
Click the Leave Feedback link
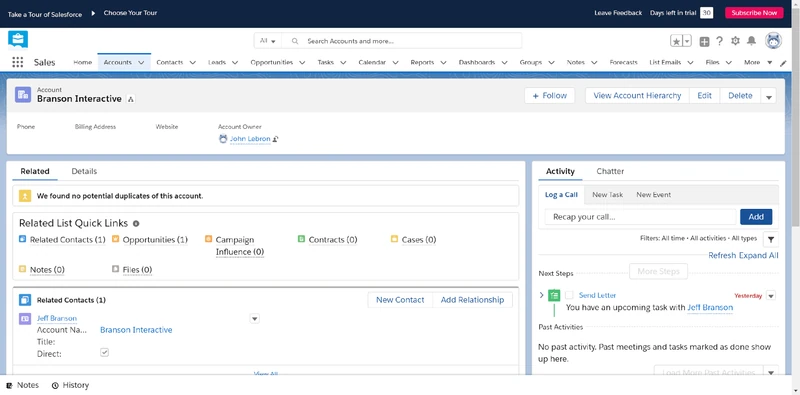[618, 13]
